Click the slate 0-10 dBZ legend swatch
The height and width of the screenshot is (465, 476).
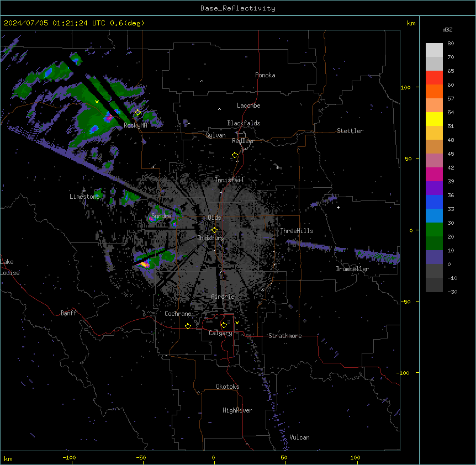click(434, 257)
